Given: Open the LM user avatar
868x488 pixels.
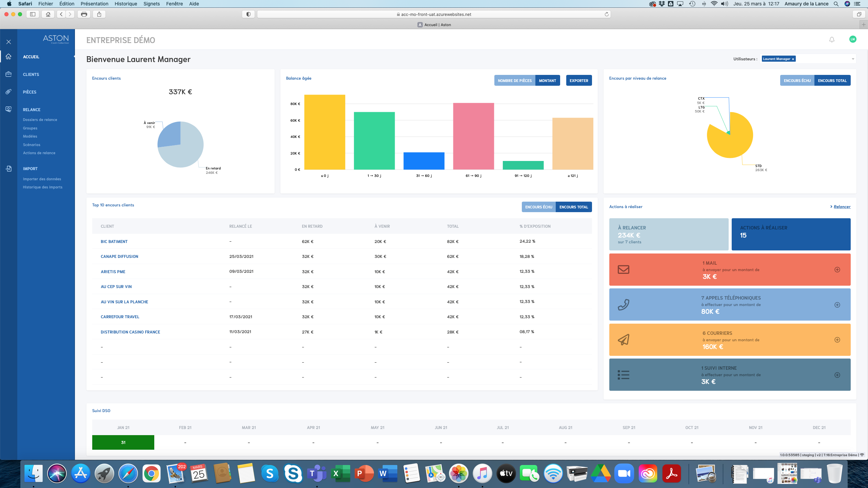Looking at the screenshot, I should (x=853, y=39).
